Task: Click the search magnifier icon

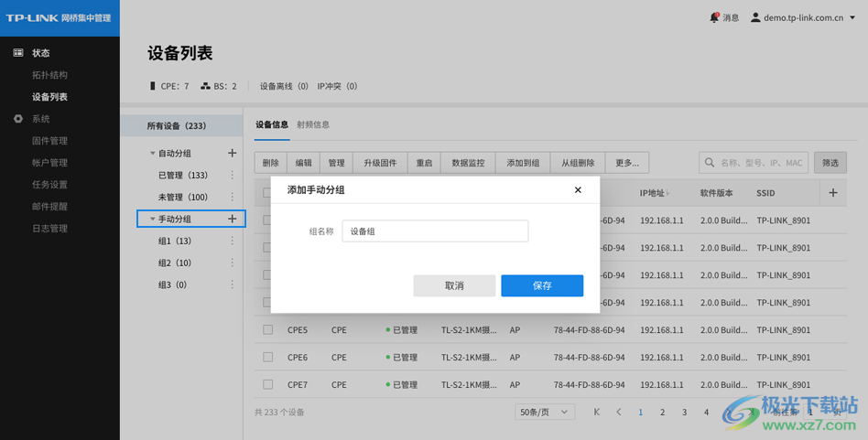Action: click(x=709, y=163)
